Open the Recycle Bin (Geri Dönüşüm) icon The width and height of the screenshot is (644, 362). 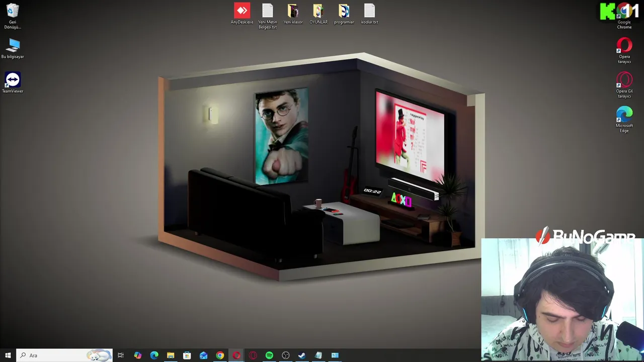coord(13,16)
